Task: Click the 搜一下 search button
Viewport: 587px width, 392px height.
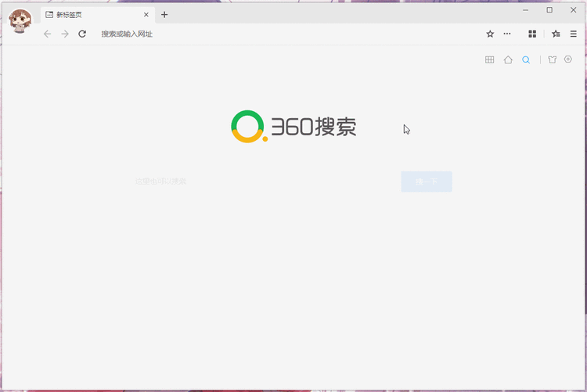Action: click(427, 182)
